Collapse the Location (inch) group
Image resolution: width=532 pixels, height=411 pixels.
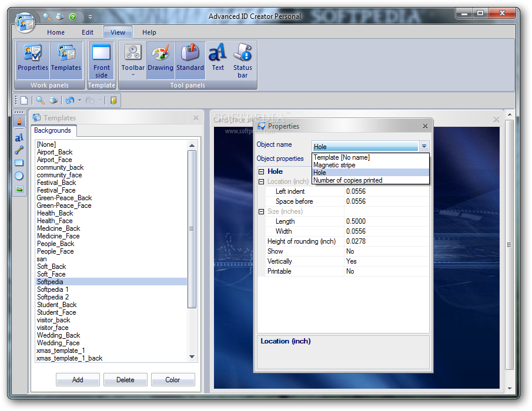click(261, 181)
